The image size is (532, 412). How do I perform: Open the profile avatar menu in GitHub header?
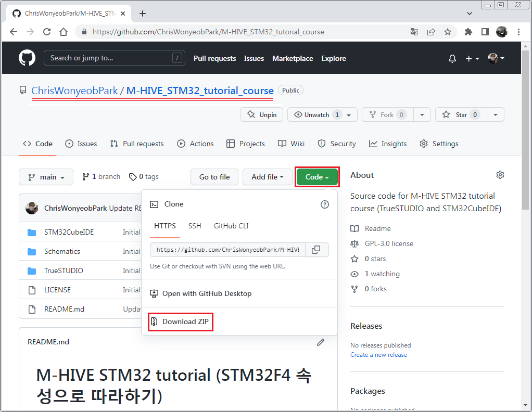pyautogui.click(x=496, y=58)
